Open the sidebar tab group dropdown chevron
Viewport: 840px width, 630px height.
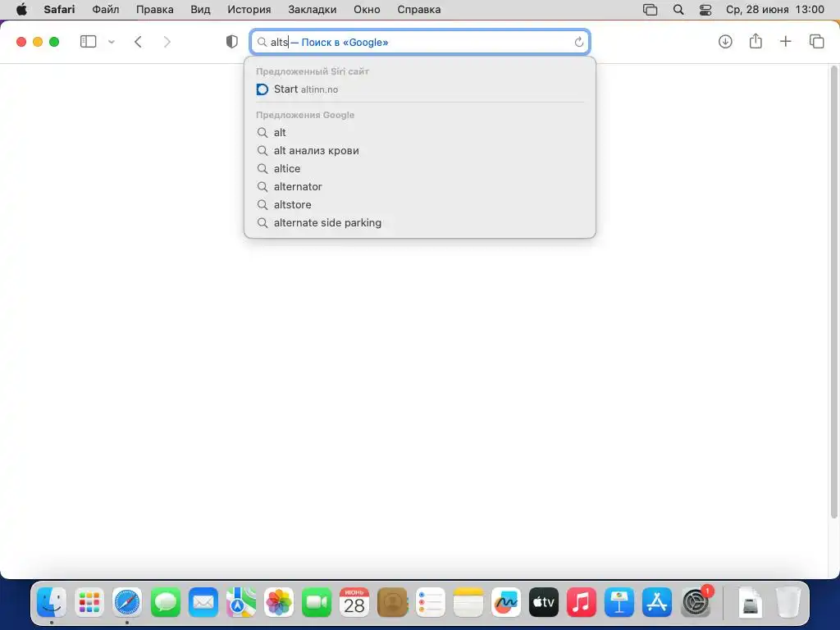pos(112,42)
